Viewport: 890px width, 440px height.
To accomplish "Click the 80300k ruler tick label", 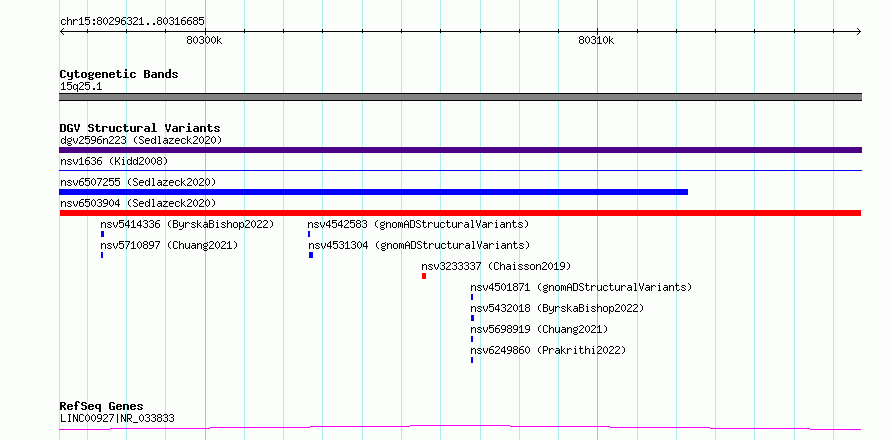I will pos(204,41).
